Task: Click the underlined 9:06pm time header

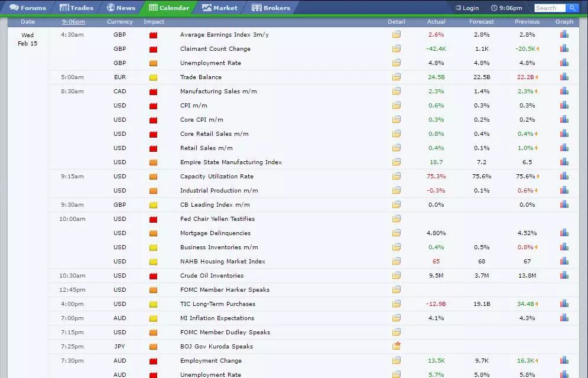Action: pos(73,22)
